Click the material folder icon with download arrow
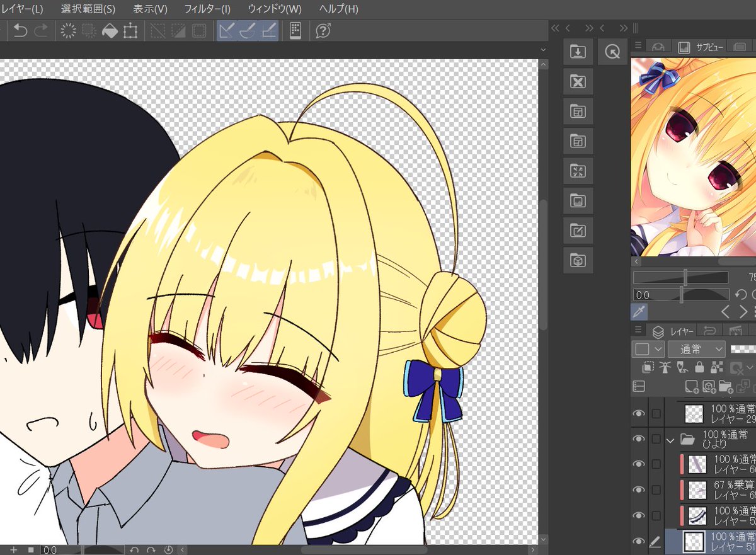The width and height of the screenshot is (756, 555). 578,52
